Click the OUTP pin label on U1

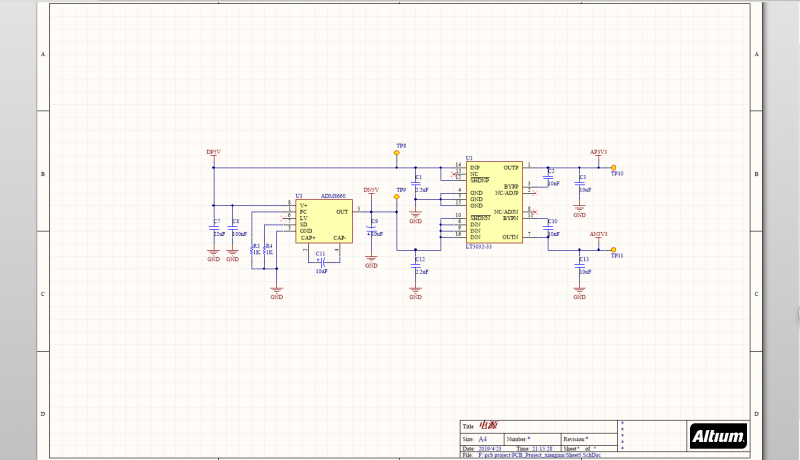point(511,168)
